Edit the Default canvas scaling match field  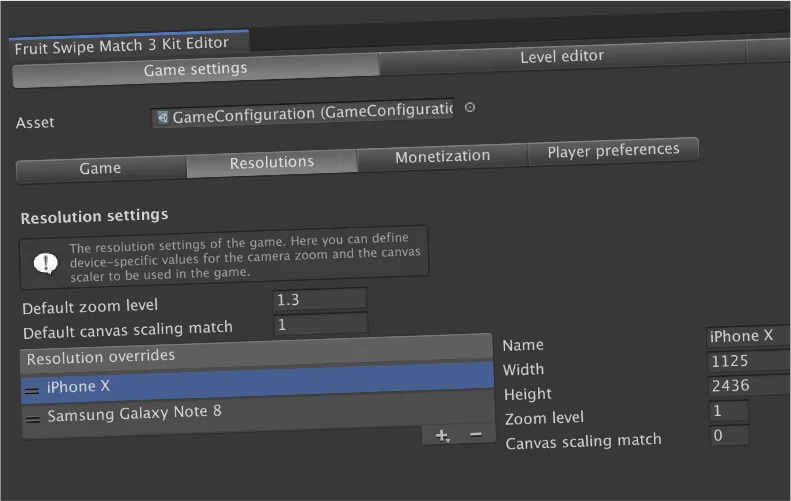click(320, 324)
